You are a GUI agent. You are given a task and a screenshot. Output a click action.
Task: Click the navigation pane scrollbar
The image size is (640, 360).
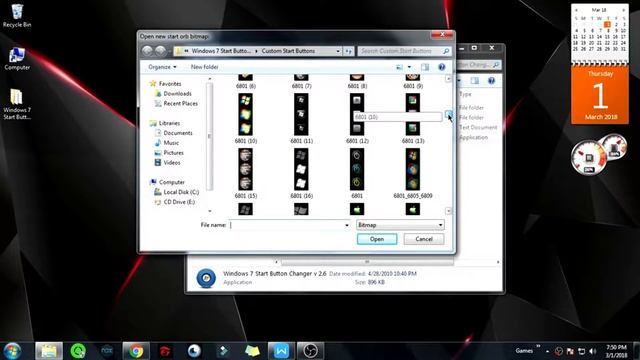coord(209,137)
